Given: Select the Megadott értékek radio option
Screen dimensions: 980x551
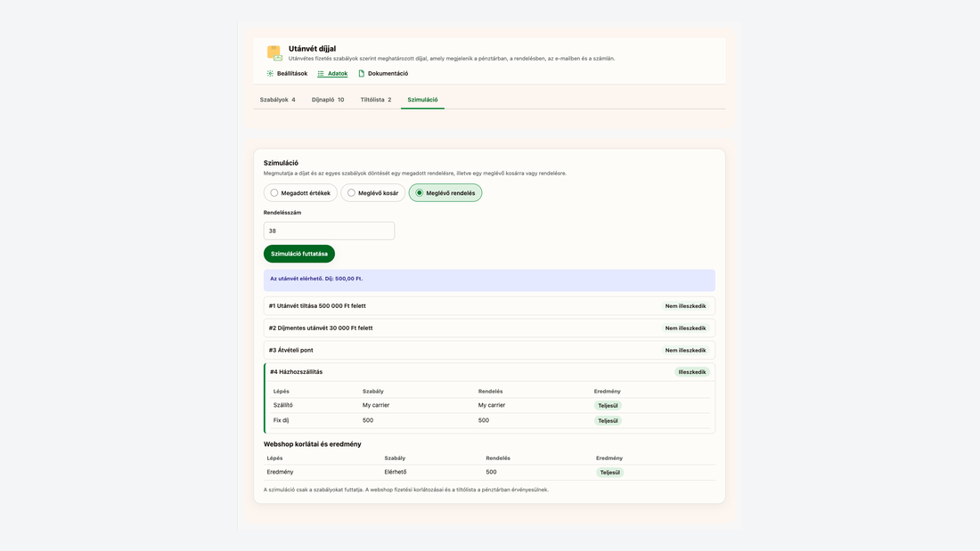Looking at the screenshot, I should [x=300, y=193].
